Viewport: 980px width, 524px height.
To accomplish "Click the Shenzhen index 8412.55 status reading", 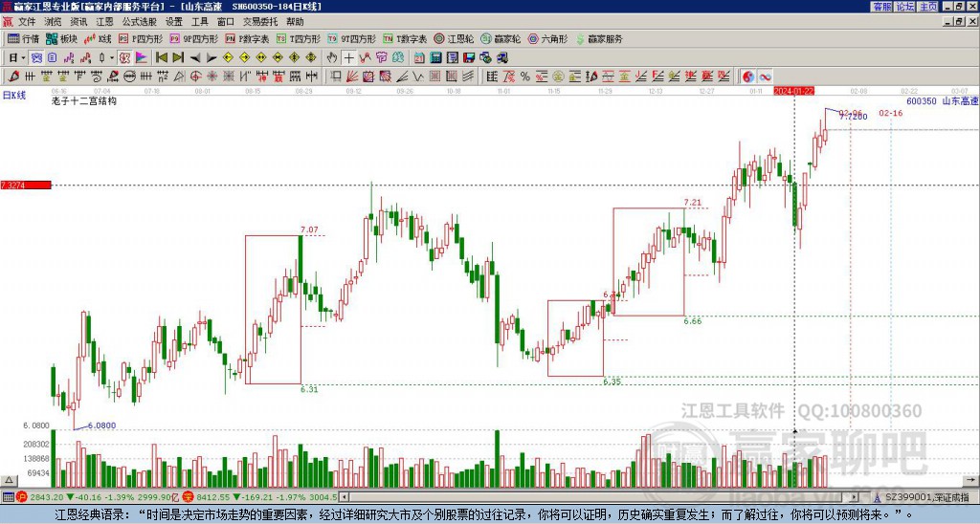I will 212,497.
